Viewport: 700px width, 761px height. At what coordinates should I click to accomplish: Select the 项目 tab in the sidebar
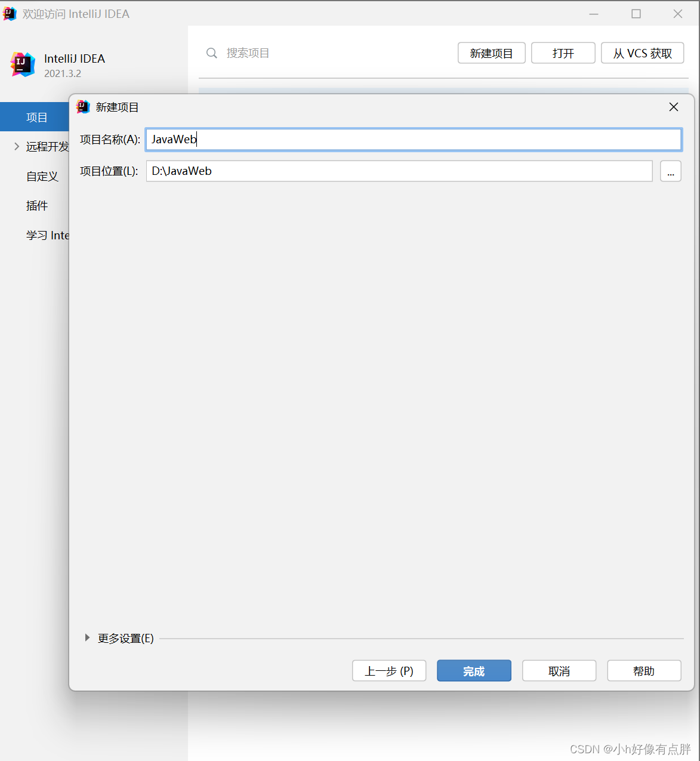point(36,117)
